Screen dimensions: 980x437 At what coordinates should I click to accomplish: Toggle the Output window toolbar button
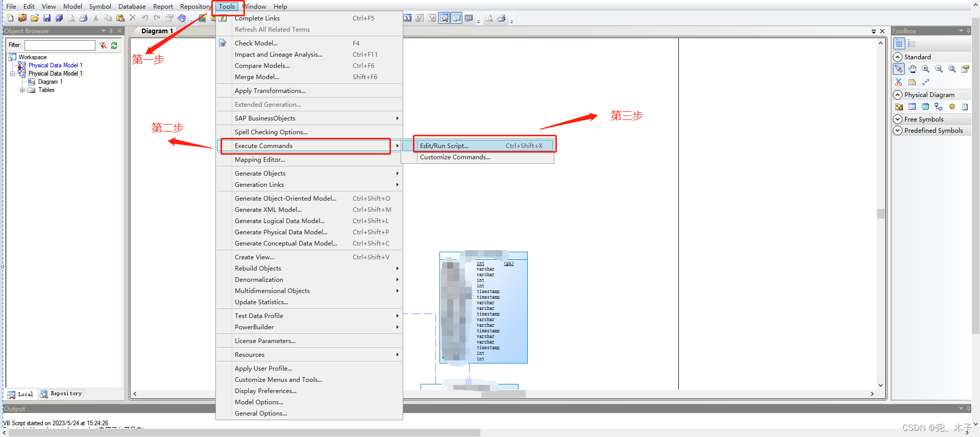pyautogui.click(x=457, y=18)
